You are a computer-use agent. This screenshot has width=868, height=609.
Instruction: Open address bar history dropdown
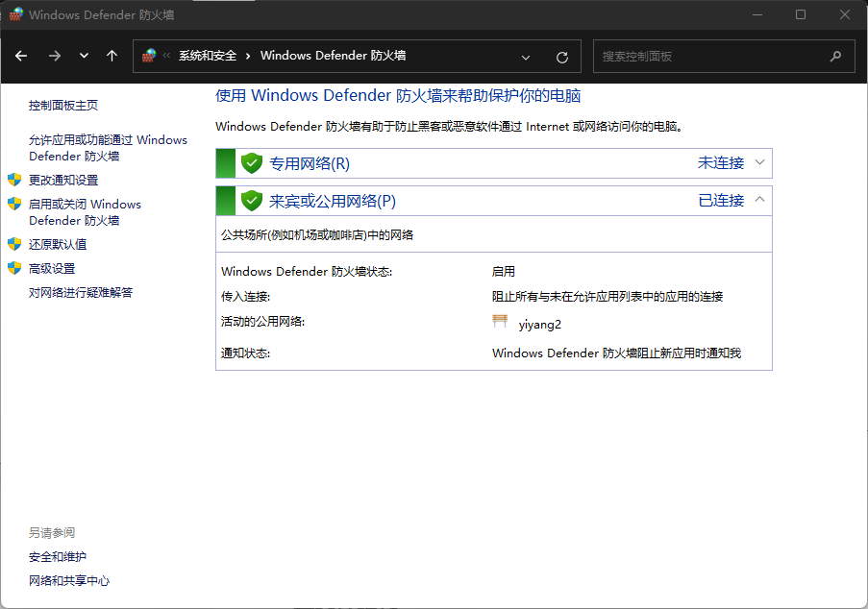[x=526, y=57]
